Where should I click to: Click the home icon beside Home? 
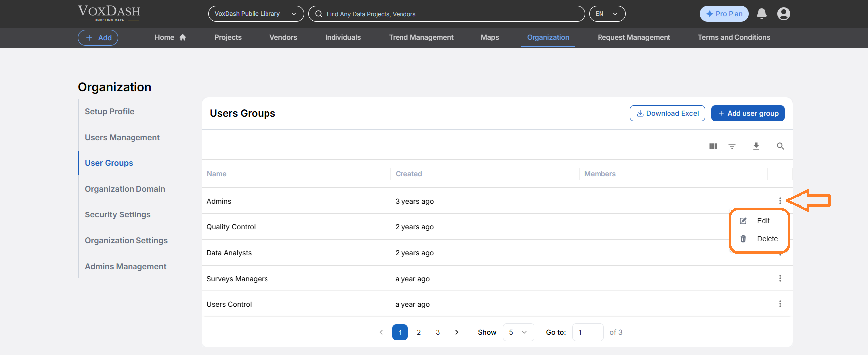coord(183,37)
